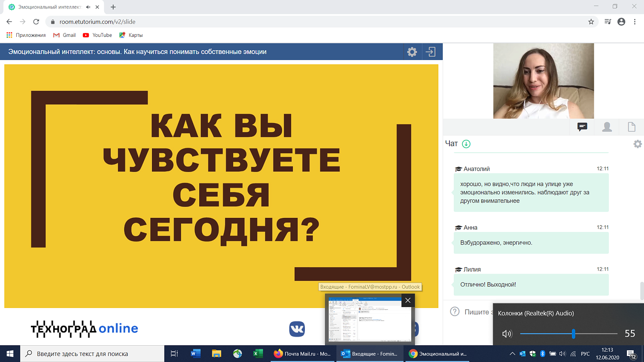Open the chat panel icon

tap(582, 127)
